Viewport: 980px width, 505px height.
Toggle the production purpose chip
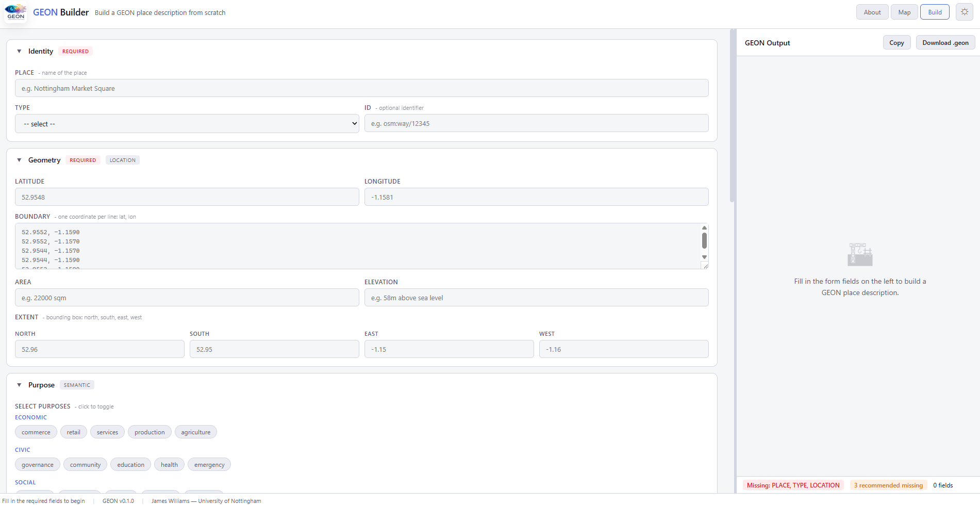(150, 432)
